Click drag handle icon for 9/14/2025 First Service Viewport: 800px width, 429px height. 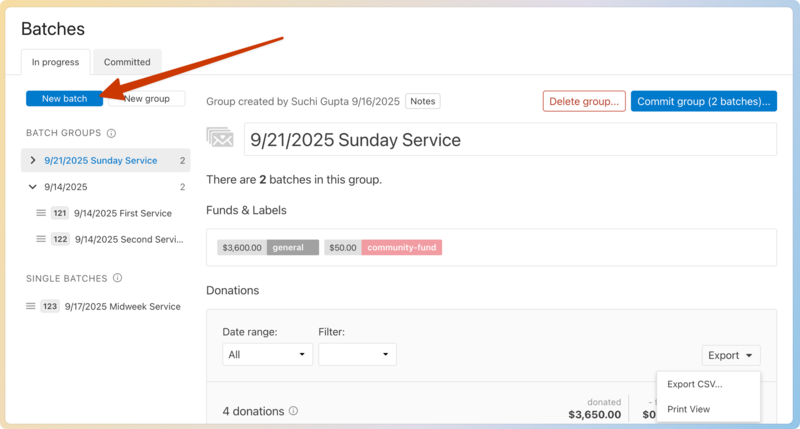pyautogui.click(x=41, y=213)
